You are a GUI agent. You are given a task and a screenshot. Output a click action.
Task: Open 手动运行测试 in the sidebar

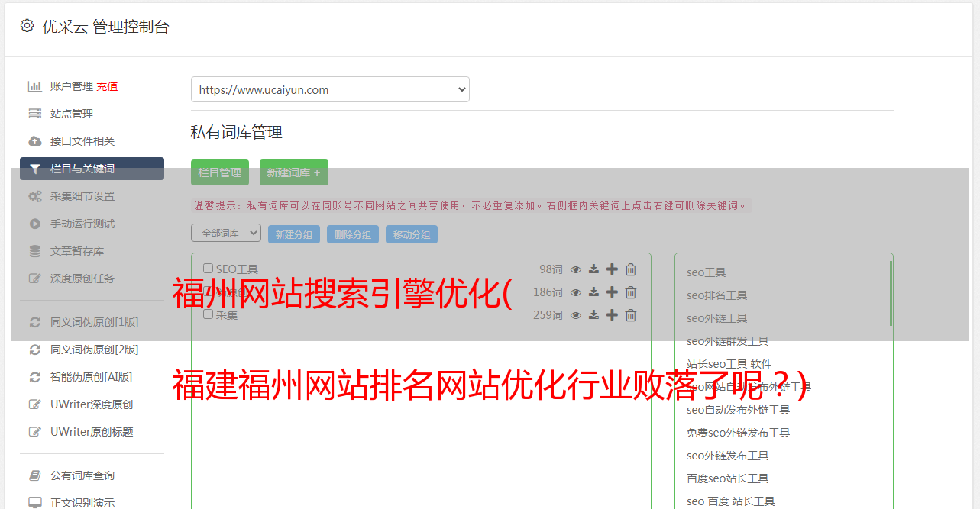[x=82, y=224]
